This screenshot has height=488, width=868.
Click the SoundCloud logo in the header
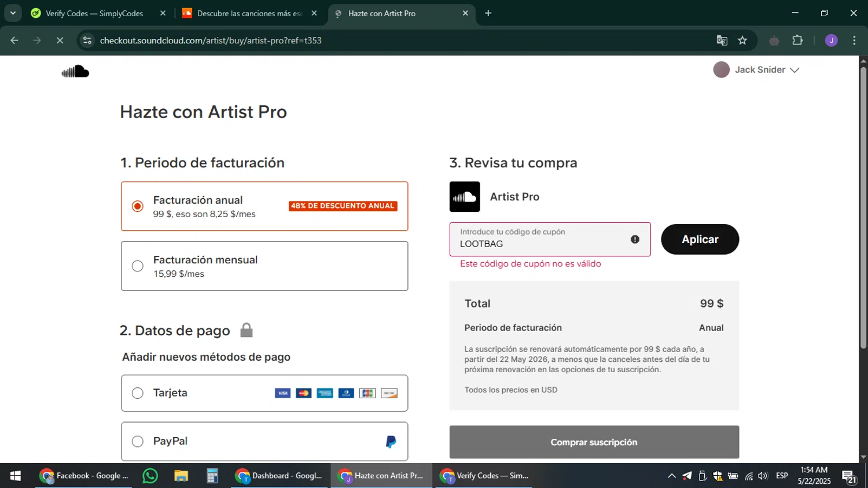click(75, 71)
